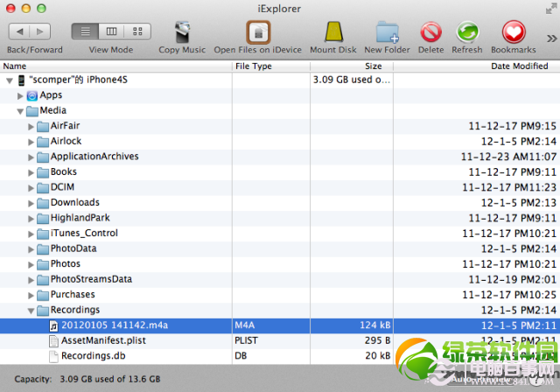This screenshot has width=560, height=392.
Task: Click the Mount Disk icon
Action: click(x=333, y=32)
